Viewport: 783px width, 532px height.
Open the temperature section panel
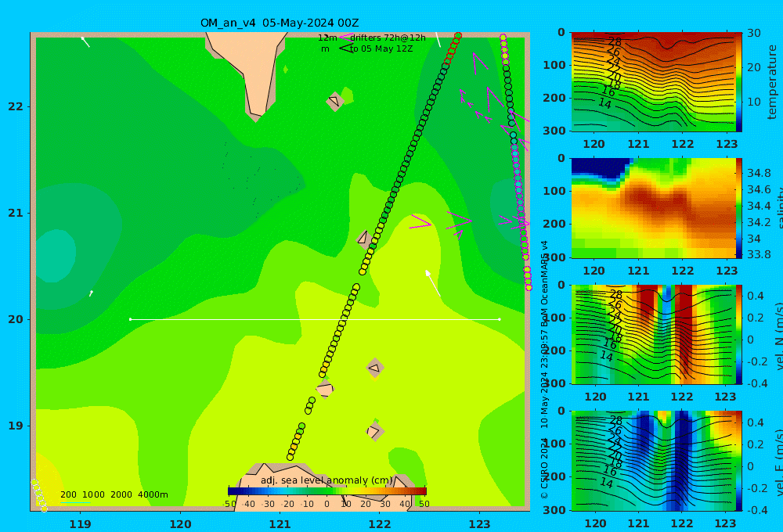[x=653, y=82]
